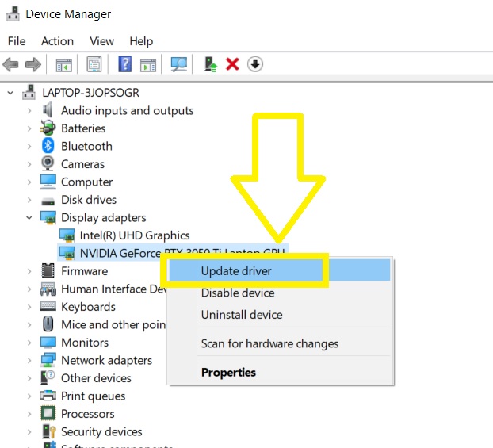Click the Mice and pointing devices icon
This screenshot has width=493, height=448.
tap(48, 324)
